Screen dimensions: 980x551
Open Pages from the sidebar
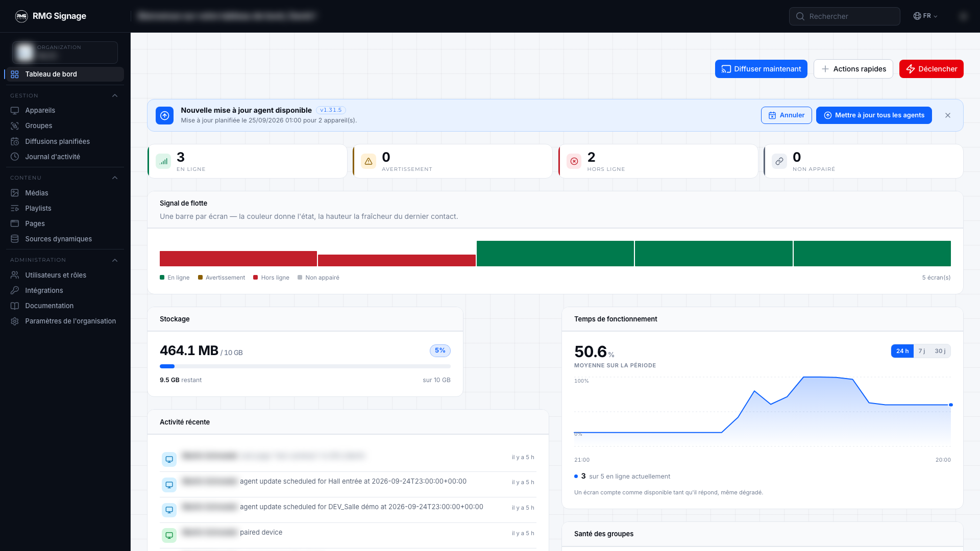(x=65, y=223)
